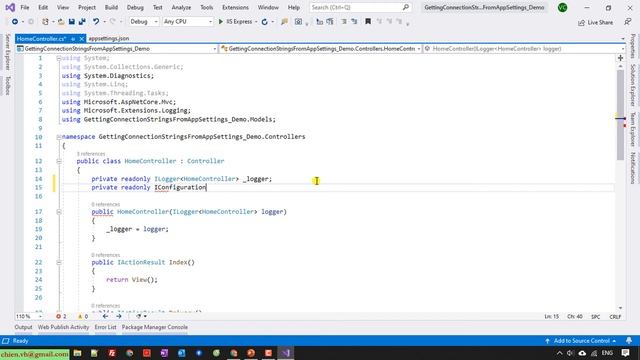This screenshot has width=640, height=360.
Task: Click the Save All icon
Action: click(x=82, y=22)
